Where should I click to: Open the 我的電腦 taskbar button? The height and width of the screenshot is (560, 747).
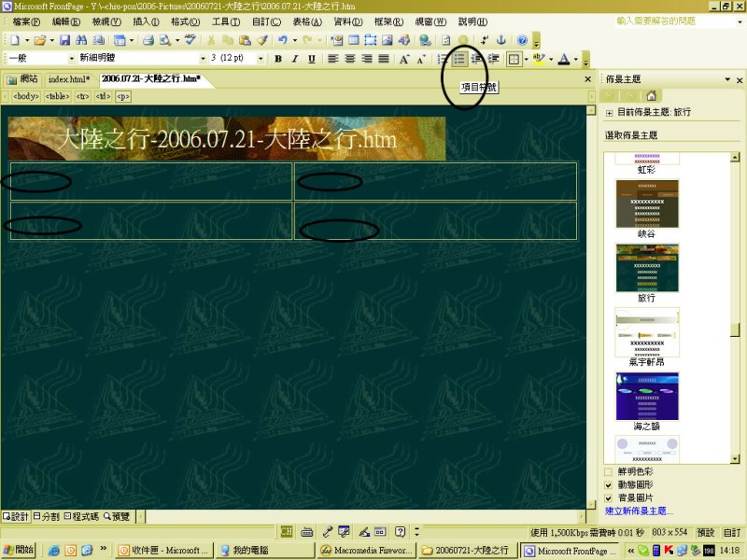[264, 551]
